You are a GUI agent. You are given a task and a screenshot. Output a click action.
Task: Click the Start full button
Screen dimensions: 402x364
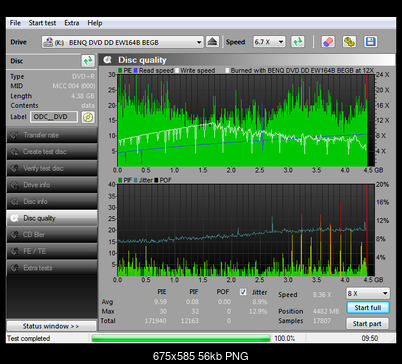click(x=368, y=308)
